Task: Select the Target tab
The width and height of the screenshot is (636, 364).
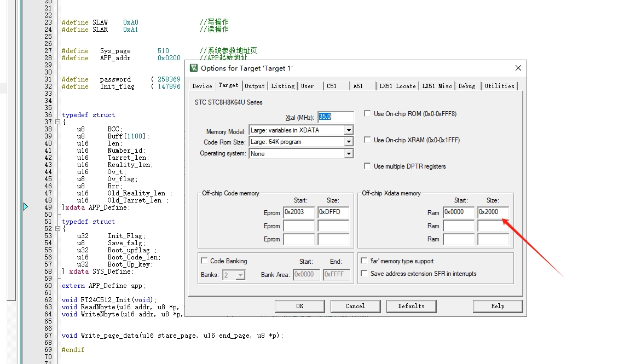Action: coord(228,85)
